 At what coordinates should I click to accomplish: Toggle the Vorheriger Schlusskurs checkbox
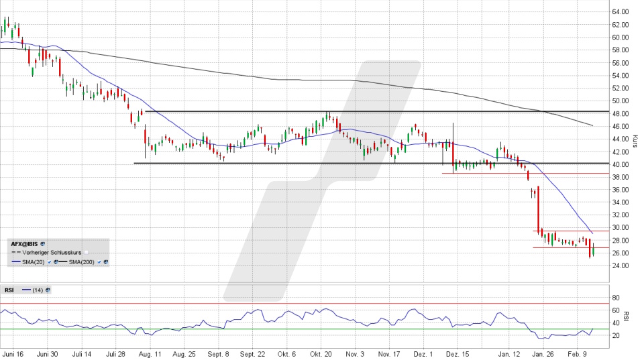click(x=87, y=253)
